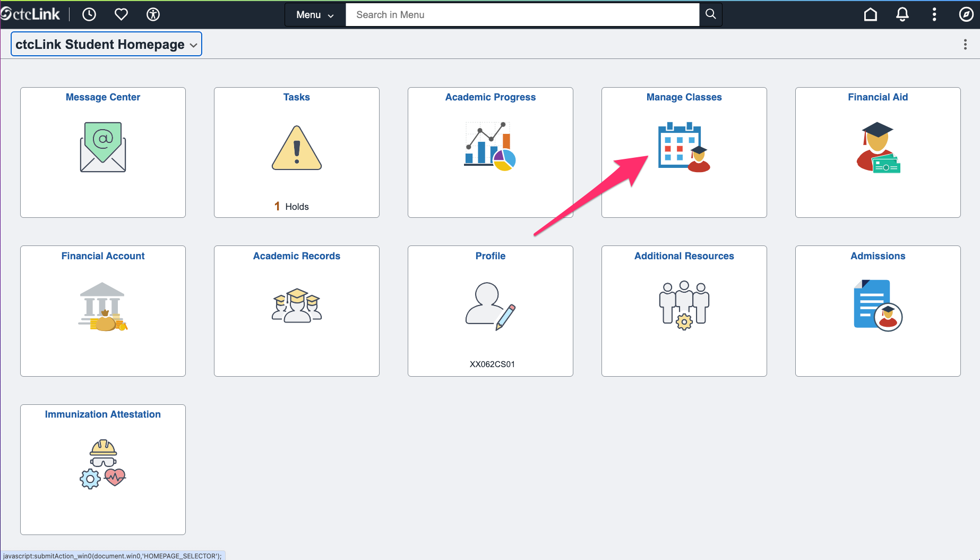Open the Academic Progress tile

pyautogui.click(x=490, y=152)
